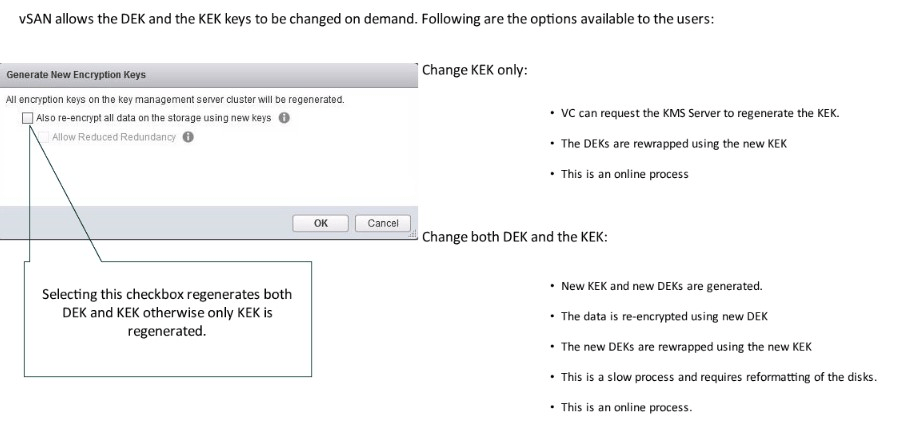Select 'New KEK and new DEKs are generated' line
The width and height of the screenshot is (923, 421).
(661, 286)
